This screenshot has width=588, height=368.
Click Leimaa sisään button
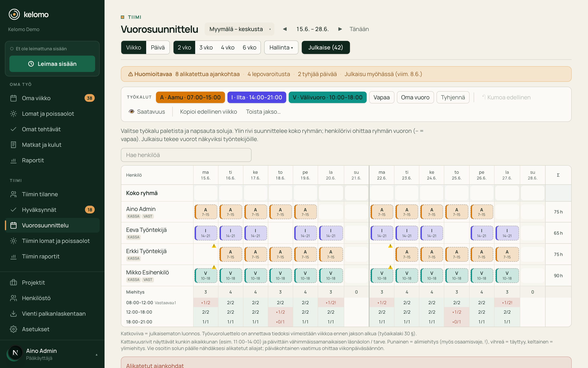click(52, 64)
